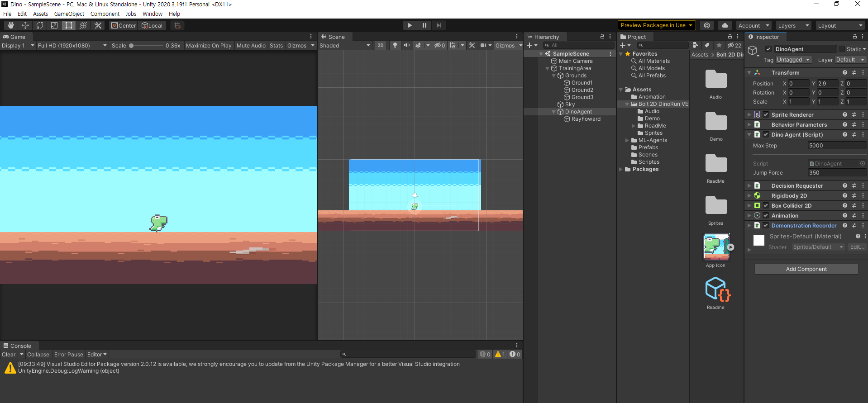Open Shaded draw mode dropdown
The height and width of the screenshot is (403, 868).
coord(345,46)
